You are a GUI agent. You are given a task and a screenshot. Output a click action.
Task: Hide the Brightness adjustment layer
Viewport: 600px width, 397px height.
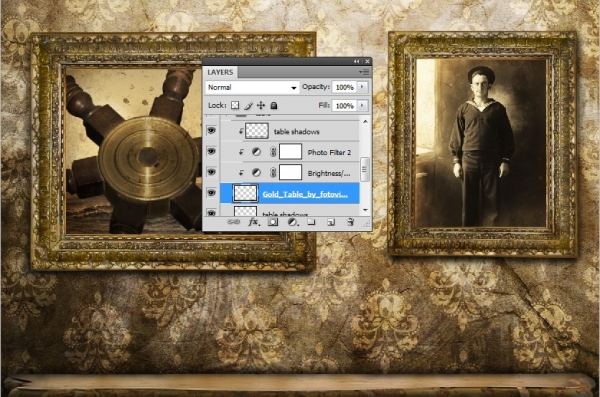coord(211,172)
